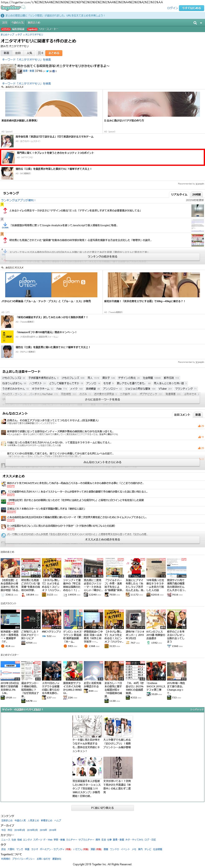Screen dimensions: 205x868
Task: Switch ranking to 24時間 tab
Action: (x=197, y=194)
